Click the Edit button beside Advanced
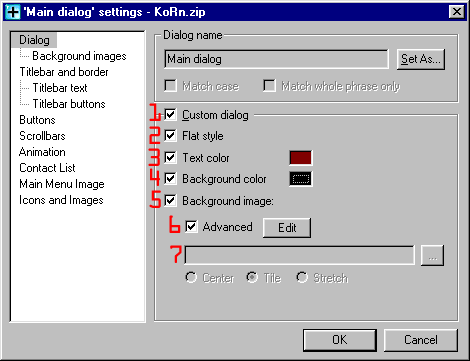The width and height of the screenshot is (470, 361). click(287, 228)
